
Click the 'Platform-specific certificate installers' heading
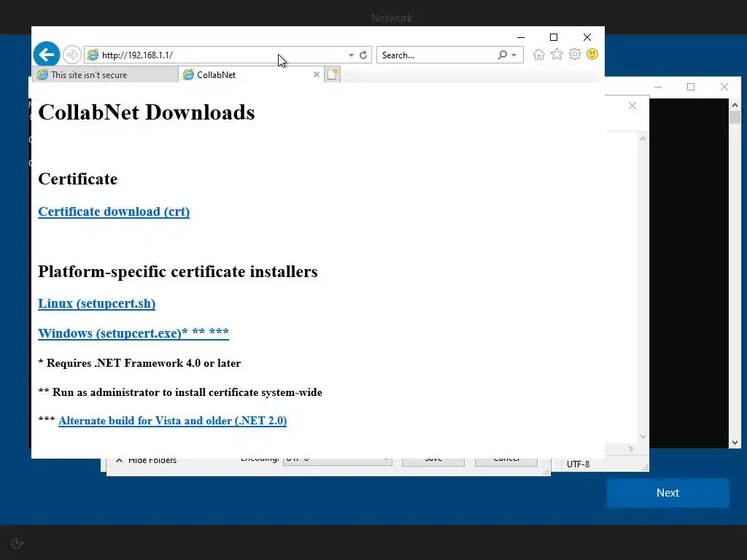coord(178,271)
